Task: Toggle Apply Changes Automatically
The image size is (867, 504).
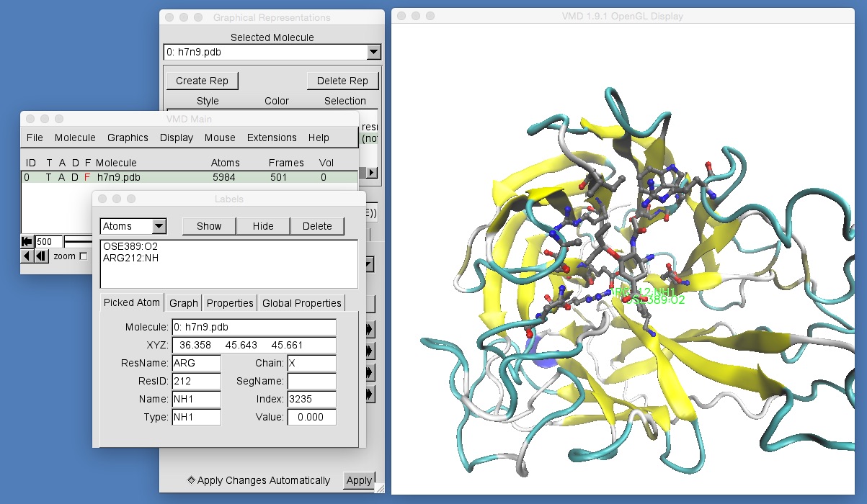Action: (190, 480)
